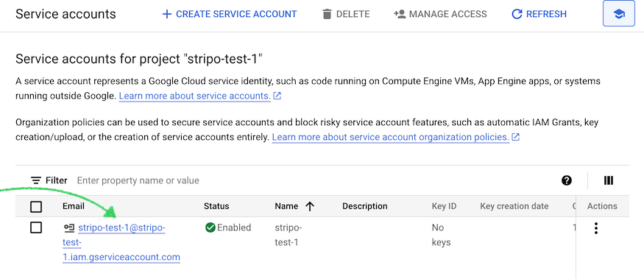644x279 pixels.
Task: Open the learning panel graduation cap icon
Action: (618, 14)
